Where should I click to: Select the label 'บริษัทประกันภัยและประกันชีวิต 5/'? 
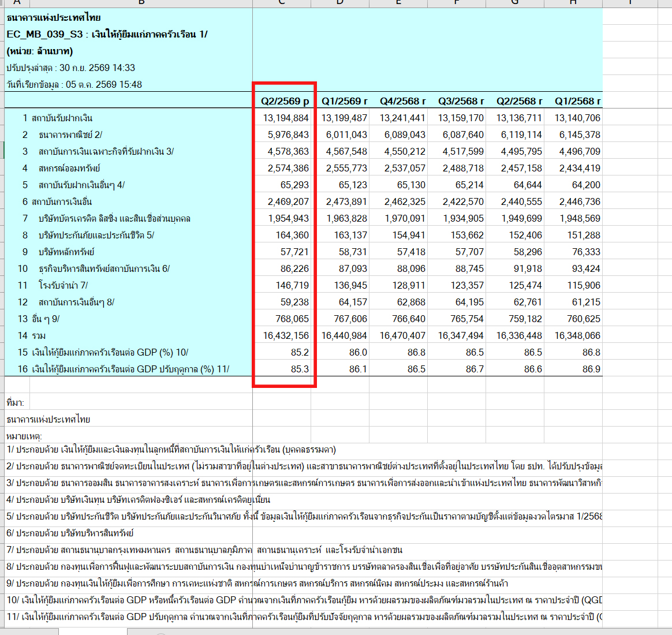click(96, 235)
